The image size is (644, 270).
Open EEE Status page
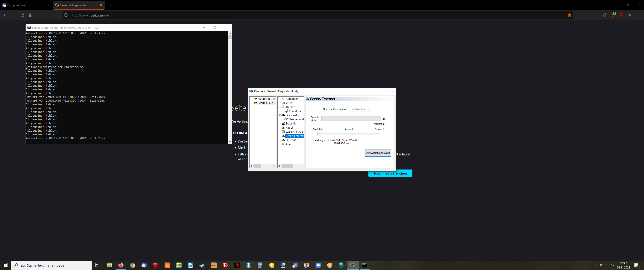click(292, 140)
